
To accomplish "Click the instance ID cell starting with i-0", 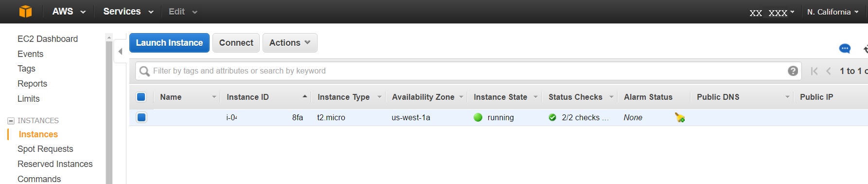I will (265, 117).
